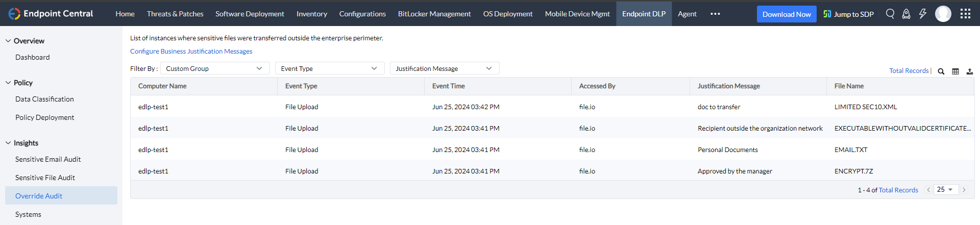Screen dimensions: 980x225
Task: Change the 25 records-per-page dropdown
Action: [x=945, y=189]
